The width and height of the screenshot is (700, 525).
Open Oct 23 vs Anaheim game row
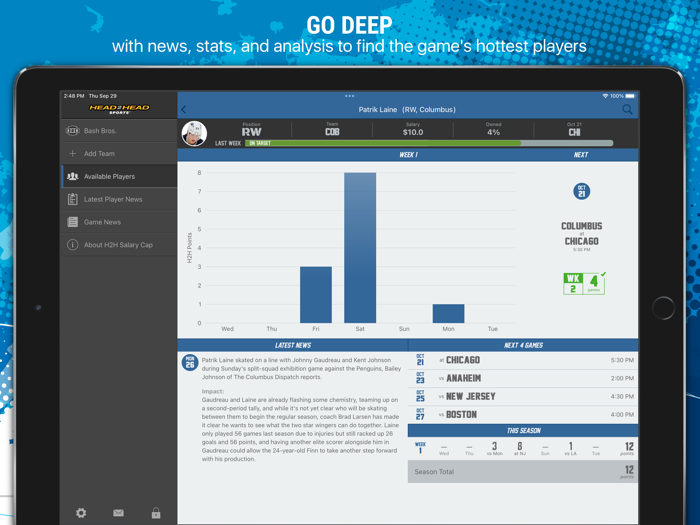pos(523,378)
